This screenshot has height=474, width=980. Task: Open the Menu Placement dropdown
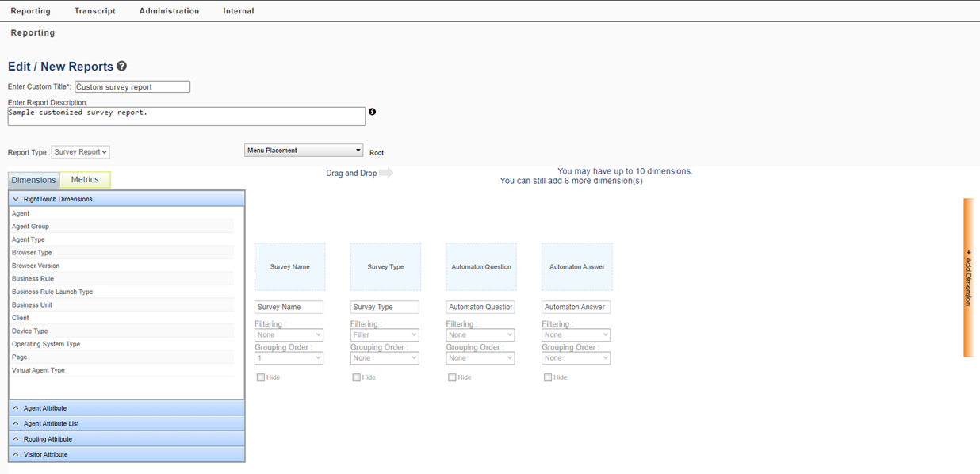tap(304, 151)
